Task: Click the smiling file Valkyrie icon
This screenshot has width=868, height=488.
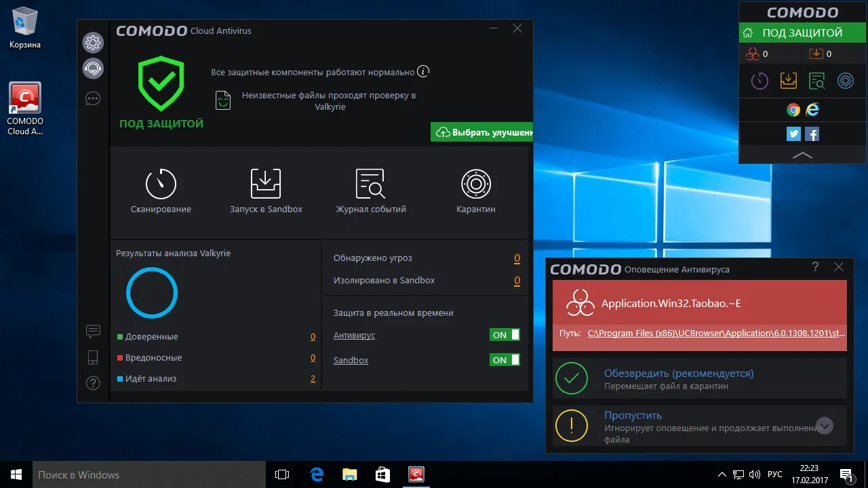Action: coord(223,100)
